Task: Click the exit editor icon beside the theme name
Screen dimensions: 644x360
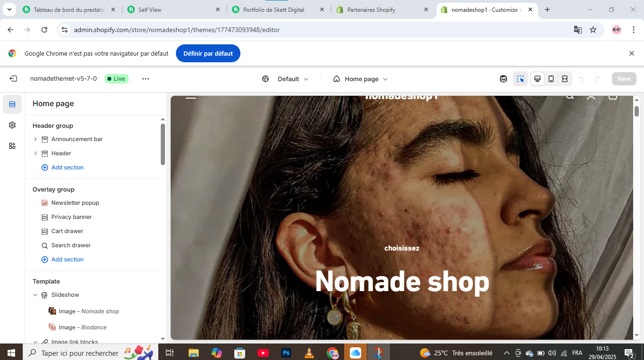Action: pos(13,79)
